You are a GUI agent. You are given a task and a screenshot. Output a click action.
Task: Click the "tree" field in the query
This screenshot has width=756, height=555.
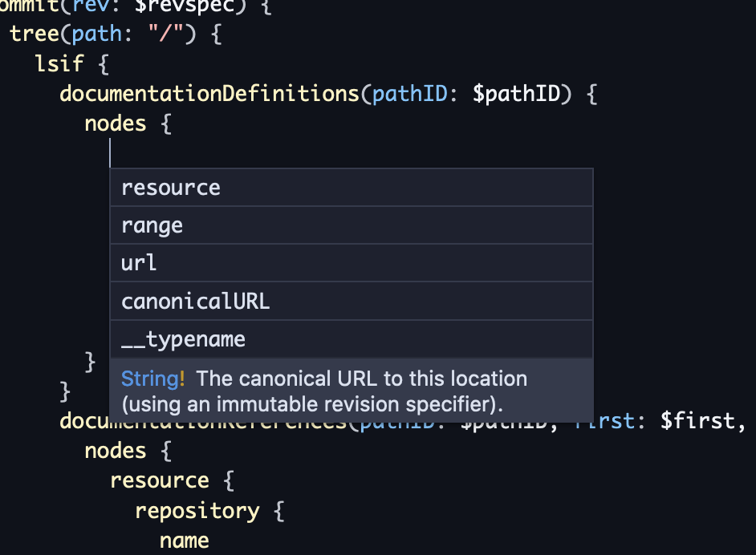click(x=35, y=34)
